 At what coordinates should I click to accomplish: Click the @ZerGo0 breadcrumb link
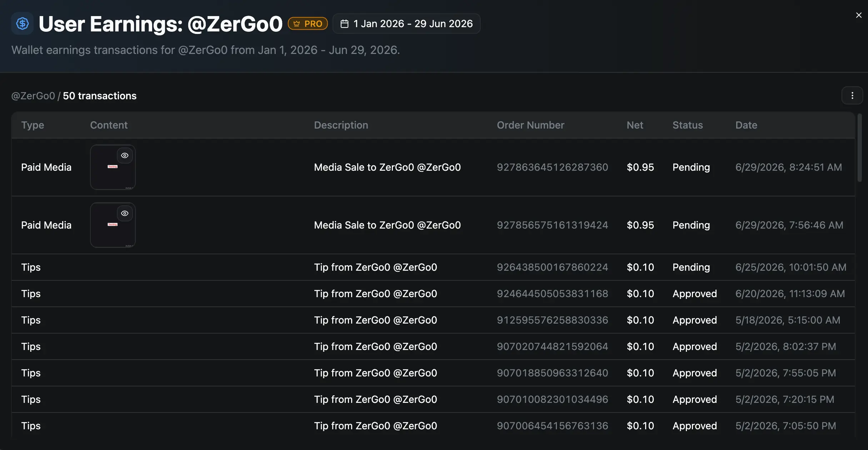click(x=33, y=96)
